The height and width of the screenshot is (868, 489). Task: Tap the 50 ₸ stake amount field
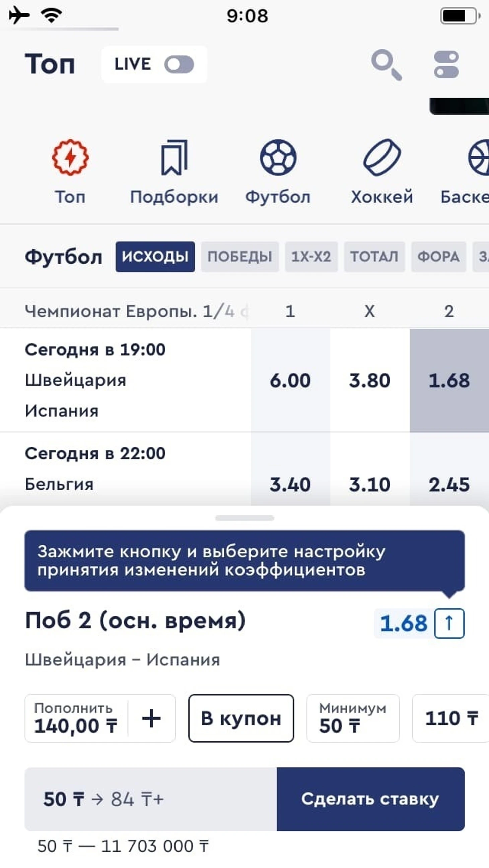[151, 799]
